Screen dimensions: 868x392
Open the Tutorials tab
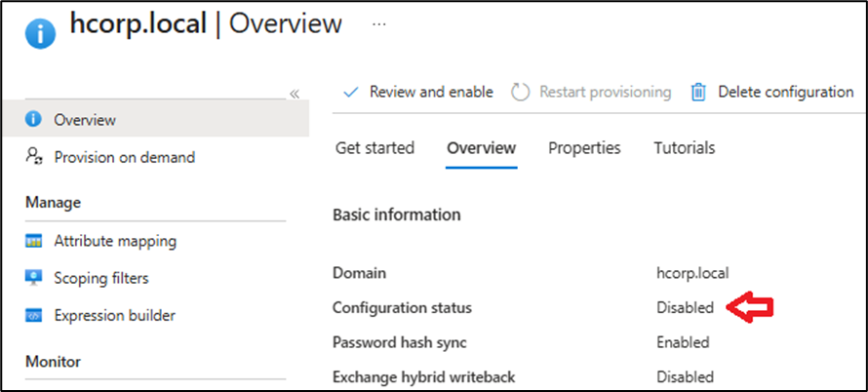[x=684, y=148]
